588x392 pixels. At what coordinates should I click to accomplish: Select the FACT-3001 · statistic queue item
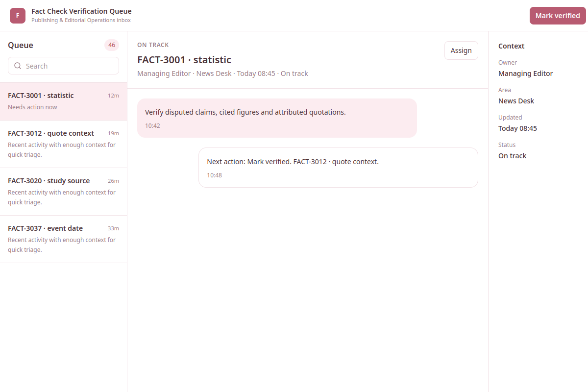tap(63, 101)
